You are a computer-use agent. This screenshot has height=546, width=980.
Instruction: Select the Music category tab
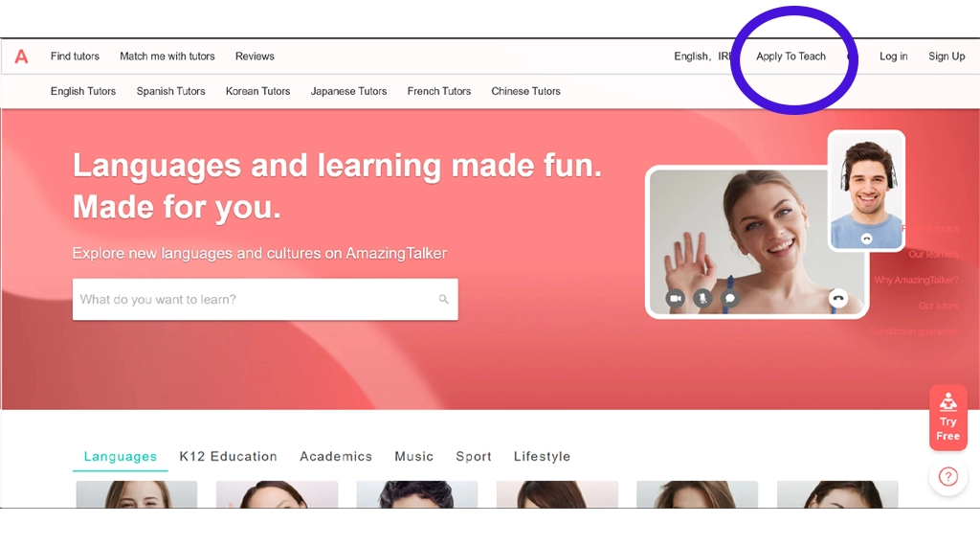[413, 457]
